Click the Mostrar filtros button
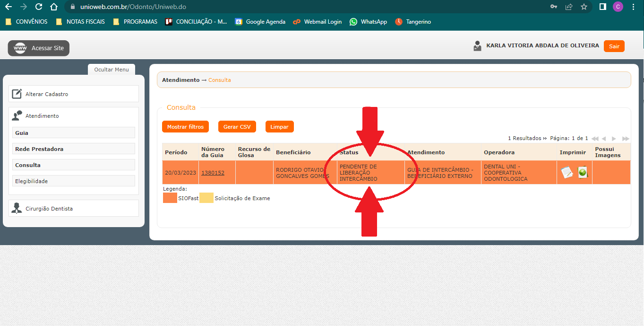This screenshot has width=644, height=326. pos(185,127)
